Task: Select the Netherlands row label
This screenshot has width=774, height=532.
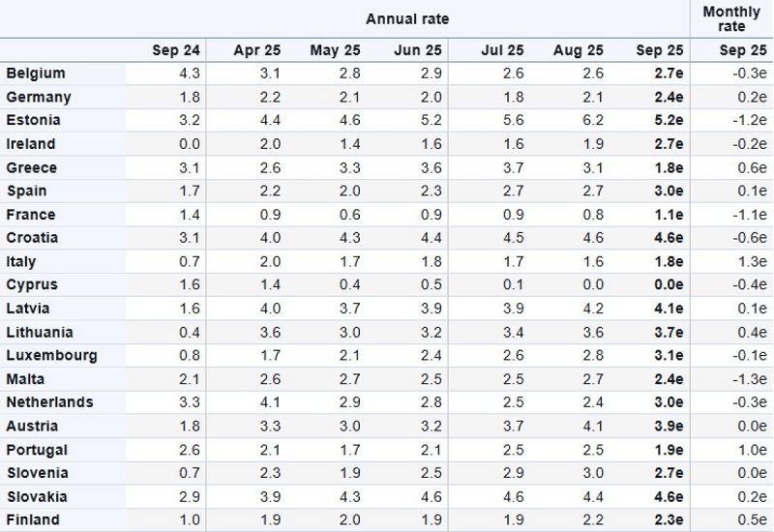Action: tap(49, 402)
